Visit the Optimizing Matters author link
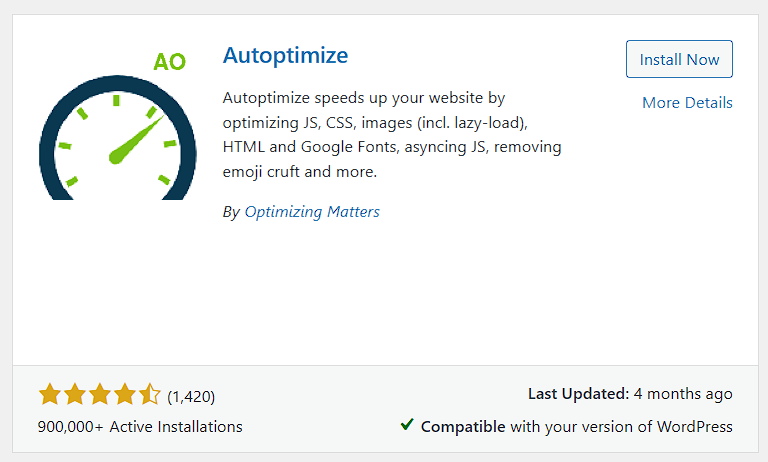 312,212
